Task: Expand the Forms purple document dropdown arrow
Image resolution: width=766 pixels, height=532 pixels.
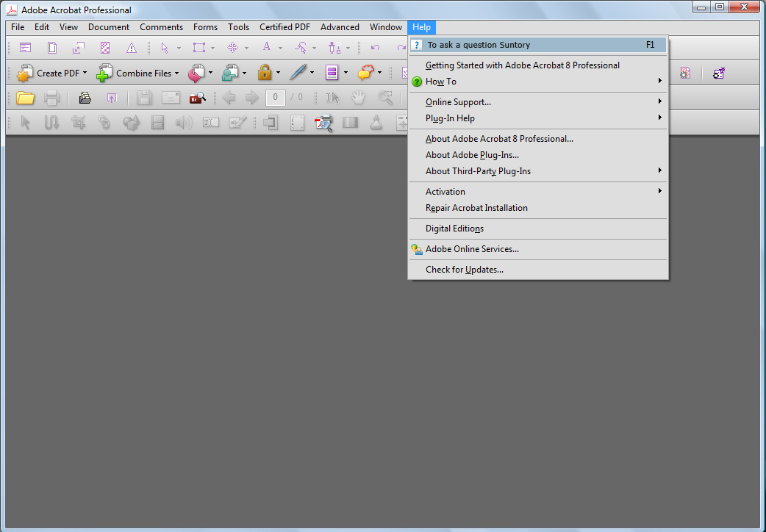Action: point(346,73)
